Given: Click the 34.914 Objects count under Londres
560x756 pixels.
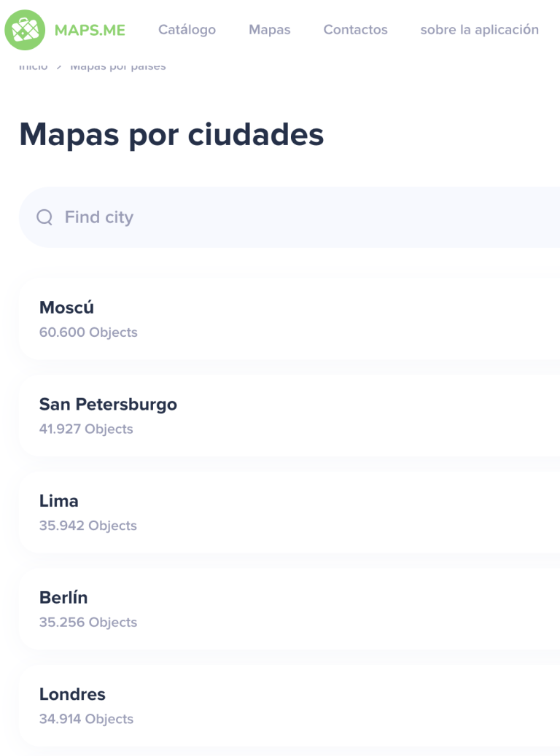Looking at the screenshot, I should pyautogui.click(x=86, y=719).
